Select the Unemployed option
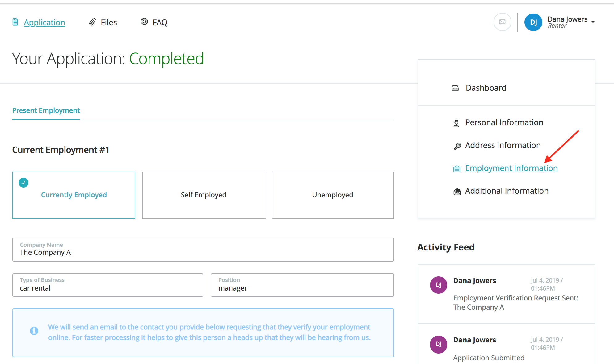 click(x=333, y=195)
